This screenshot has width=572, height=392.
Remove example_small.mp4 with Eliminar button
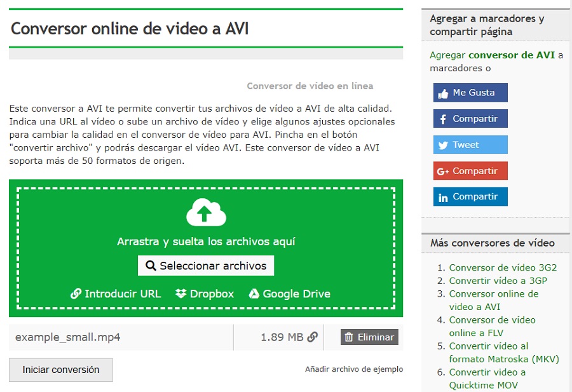click(369, 337)
